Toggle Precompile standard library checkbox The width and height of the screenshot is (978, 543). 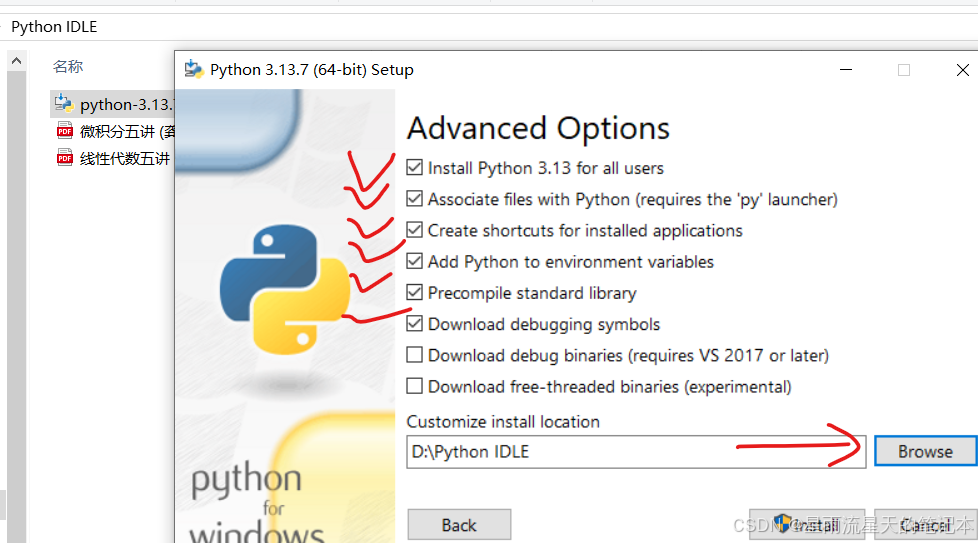[414, 292]
